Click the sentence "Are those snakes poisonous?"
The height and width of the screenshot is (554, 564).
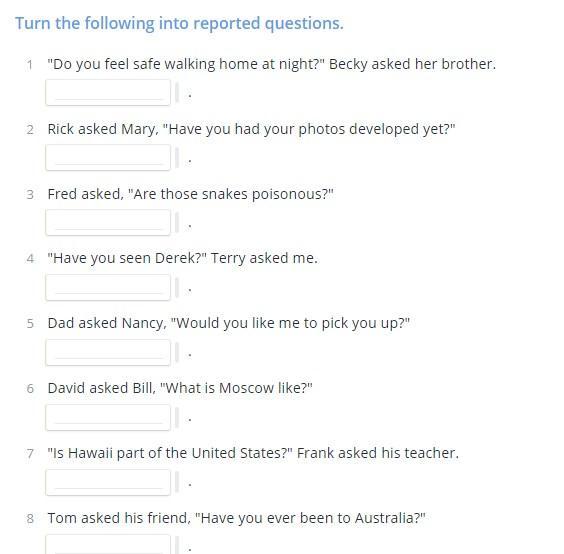click(x=231, y=194)
